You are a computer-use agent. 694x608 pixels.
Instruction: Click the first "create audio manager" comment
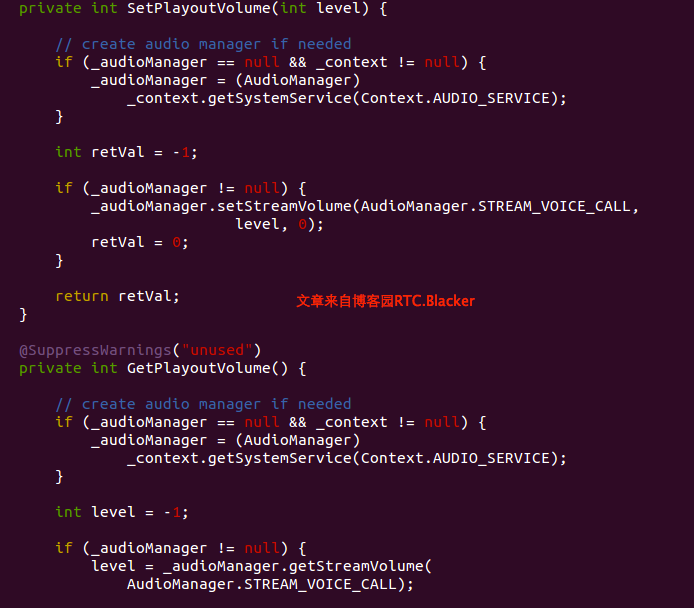[x=203, y=44]
